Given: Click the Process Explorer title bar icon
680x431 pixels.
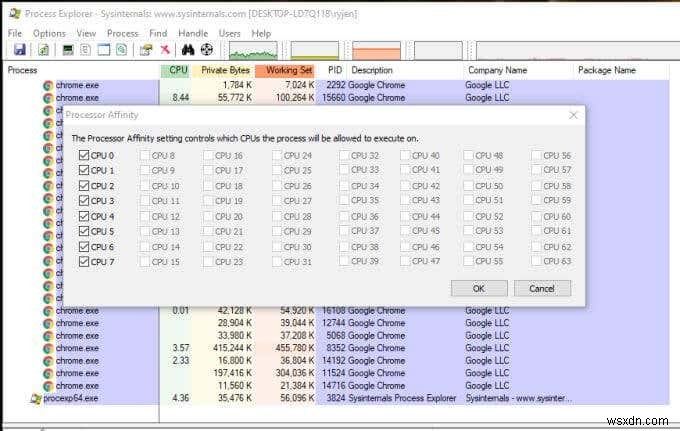Looking at the screenshot, I should pos(15,13).
